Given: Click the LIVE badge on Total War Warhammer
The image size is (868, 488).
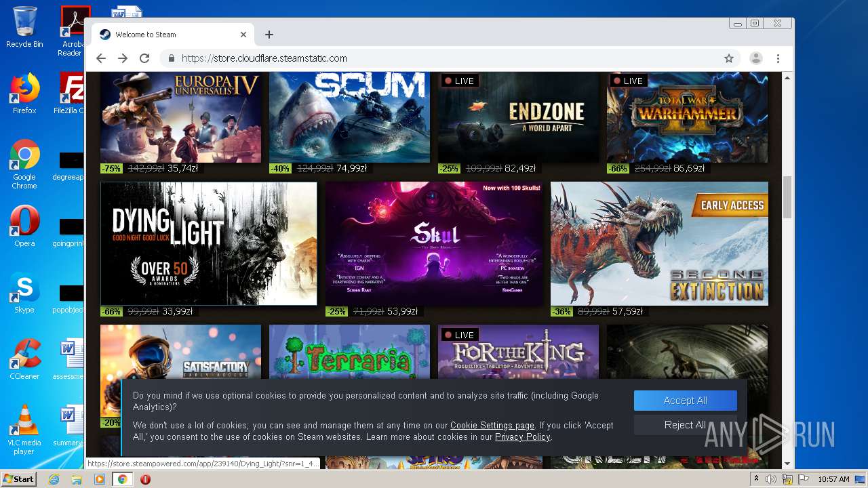Looking at the screenshot, I should [x=628, y=81].
